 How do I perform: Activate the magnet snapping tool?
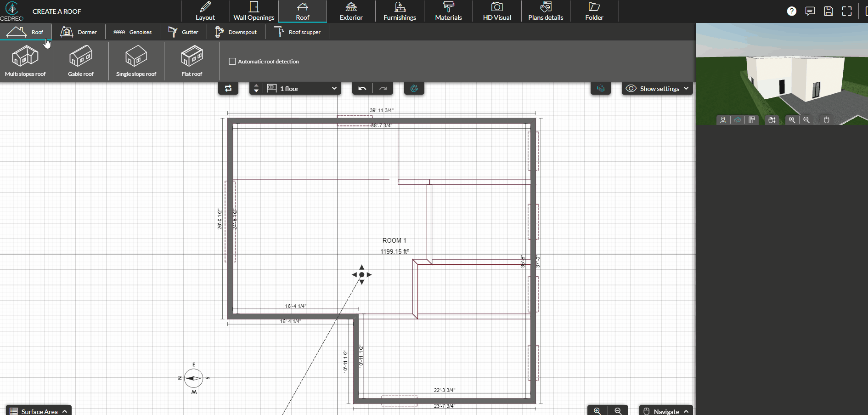point(414,88)
